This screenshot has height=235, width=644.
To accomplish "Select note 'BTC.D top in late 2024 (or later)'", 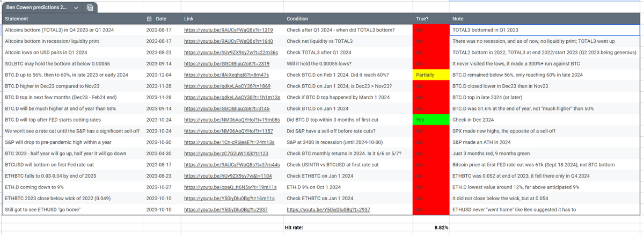I will pos(546,97).
